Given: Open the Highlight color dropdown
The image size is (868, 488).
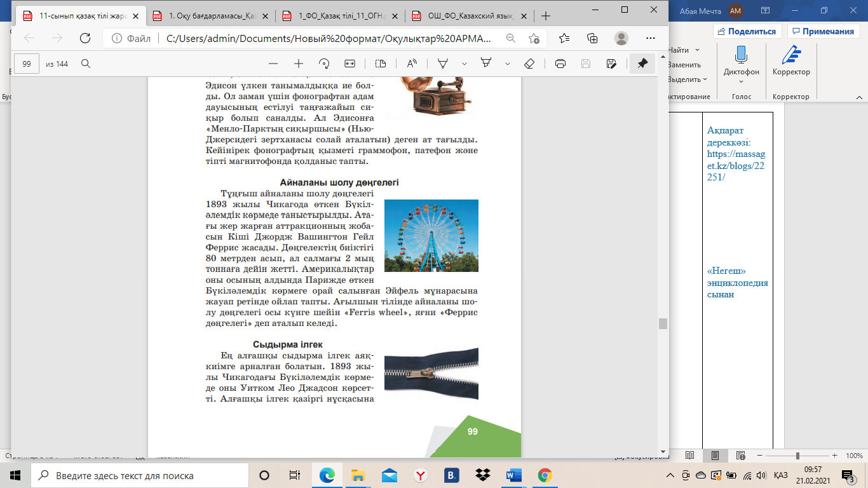Looking at the screenshot, I should coord(507,64).
